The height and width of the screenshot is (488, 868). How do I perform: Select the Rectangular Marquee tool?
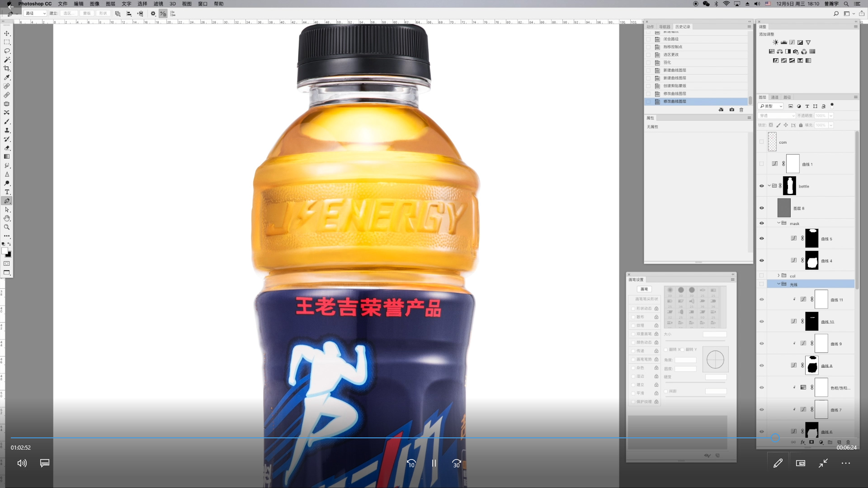tap(7, 42)
